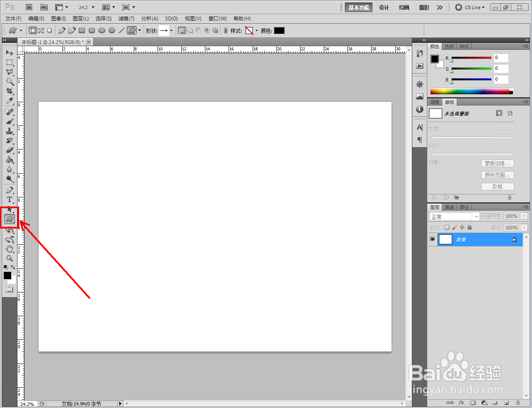Select the Spot Healing Brush tool

pos(10,112)
